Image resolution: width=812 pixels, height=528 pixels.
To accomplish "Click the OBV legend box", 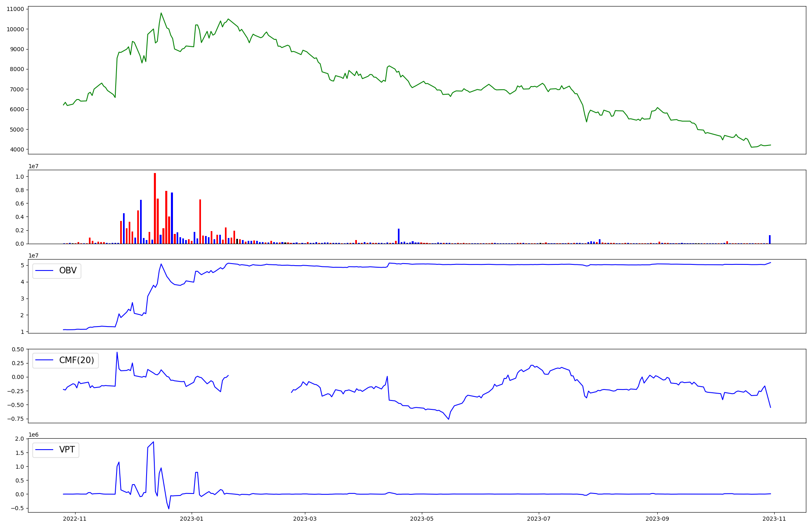I will pos(57,271).
